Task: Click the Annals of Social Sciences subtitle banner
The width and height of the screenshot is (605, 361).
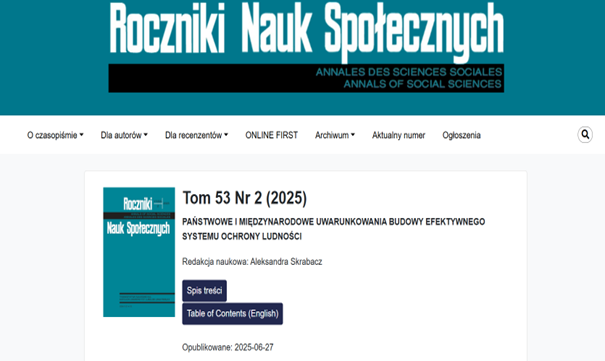Action: pos(306,78)
